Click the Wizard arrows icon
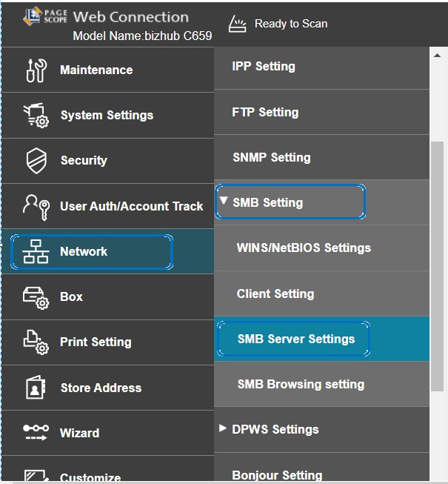 pyautogui.click(x=36, y=433)
